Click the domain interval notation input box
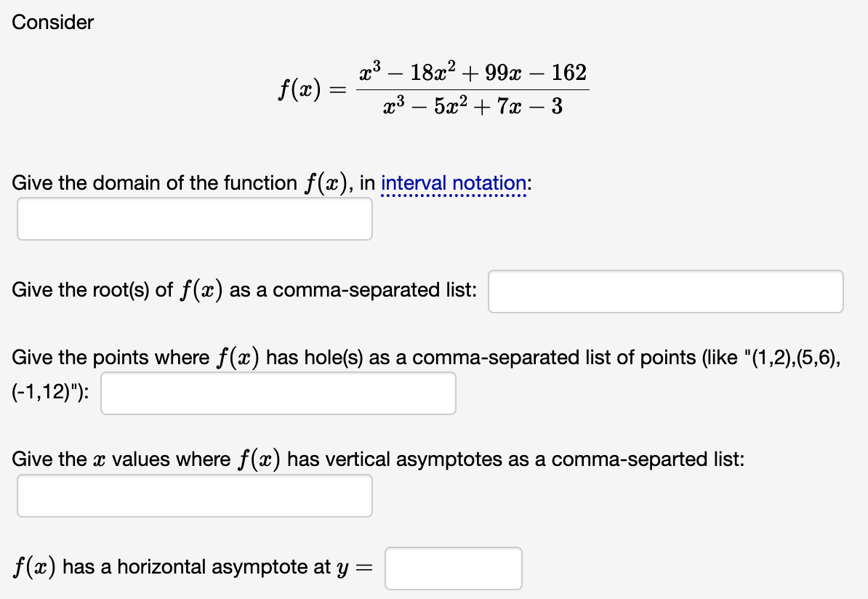 click(x=194, y=220)
